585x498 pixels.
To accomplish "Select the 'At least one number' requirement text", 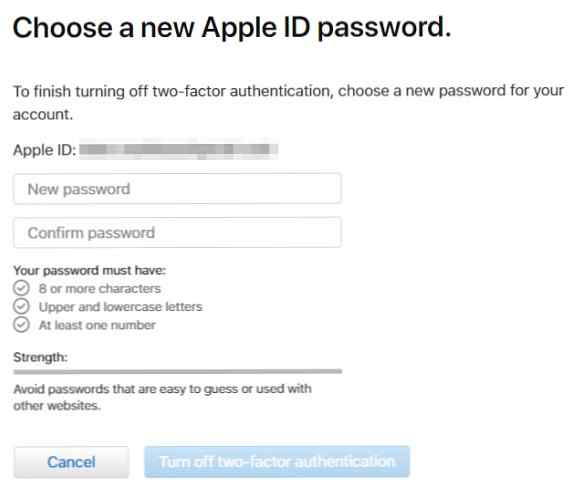I will (97, 325).
